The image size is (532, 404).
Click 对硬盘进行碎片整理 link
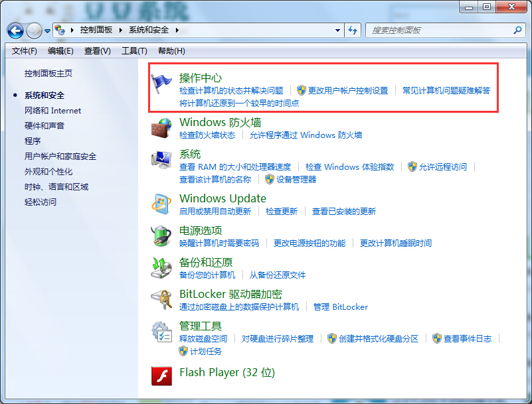tap(278, 339)
